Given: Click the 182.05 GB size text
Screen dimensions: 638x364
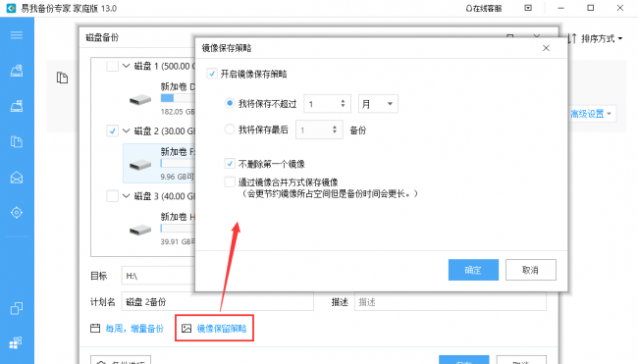Looking at the screenshot, I should pyautogui.click(x=178, y=112).
